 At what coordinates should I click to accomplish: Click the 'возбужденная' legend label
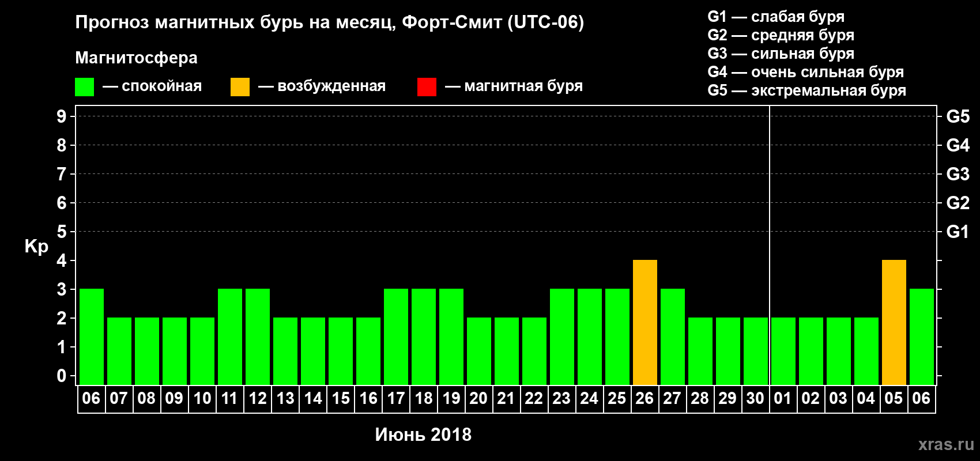coord(331,86)
